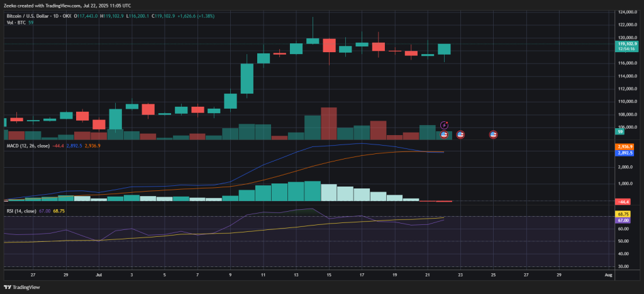Image resolution: width=644 pixels, height=294 pixels.
Task: Click the Jul label on the time axis
Action: pyautogui.click(x=99, y=275)
